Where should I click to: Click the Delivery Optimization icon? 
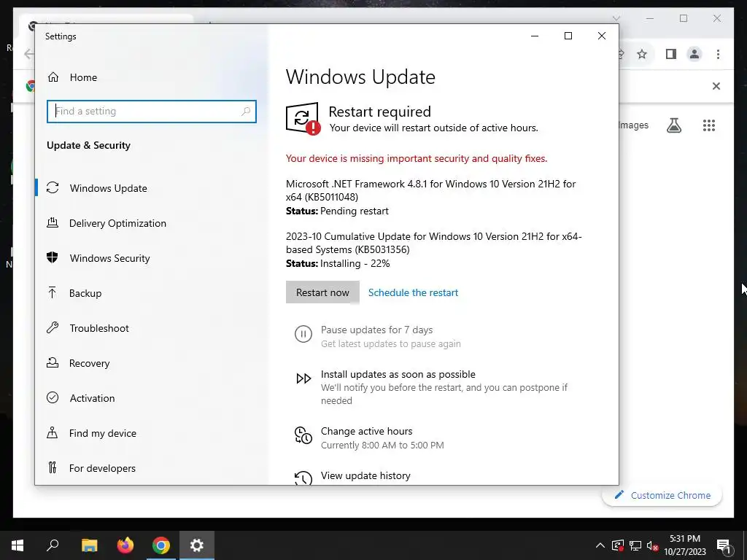coord(53,222)
